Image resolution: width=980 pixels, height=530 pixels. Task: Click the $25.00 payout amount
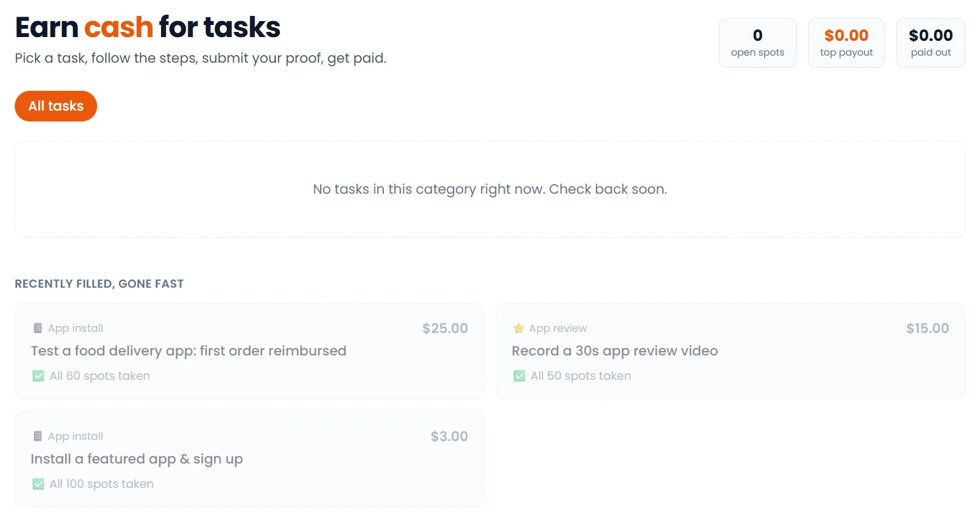pos(445,328)
